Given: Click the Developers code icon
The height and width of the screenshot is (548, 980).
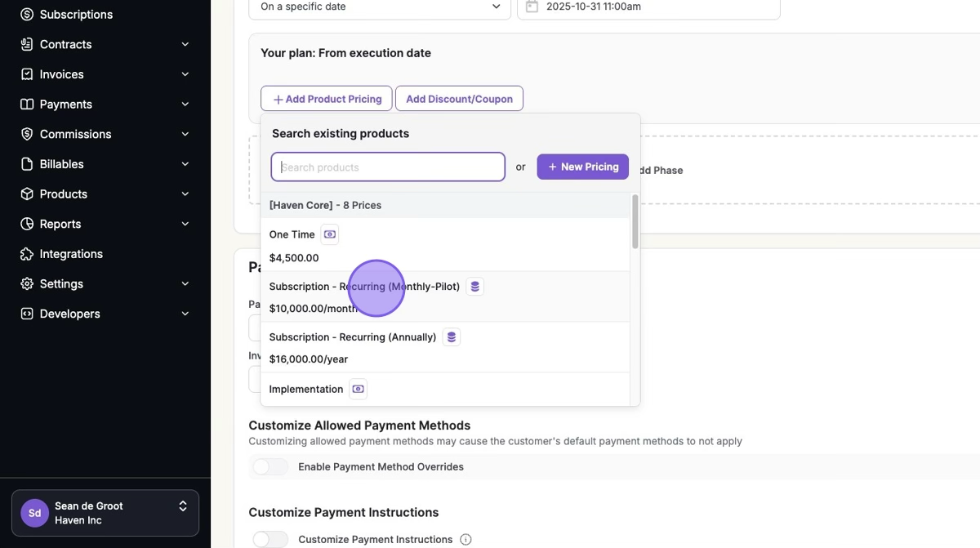Looking at the screenshot, I should click(x=27, y=314).
